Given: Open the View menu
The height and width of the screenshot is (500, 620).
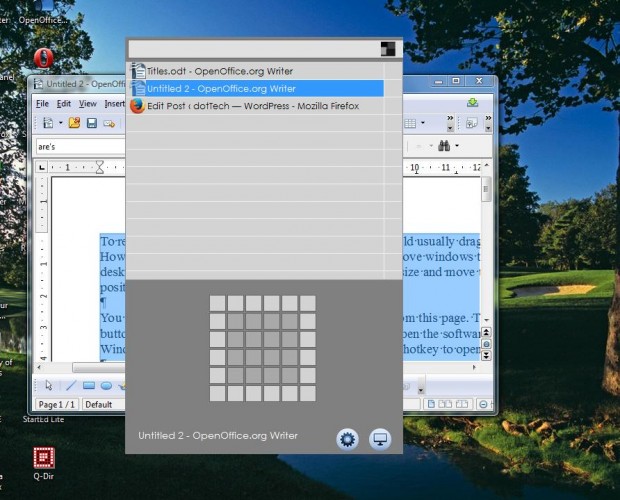Looking at the screenshot, I should pyautogui.click(x=88, y=103).
